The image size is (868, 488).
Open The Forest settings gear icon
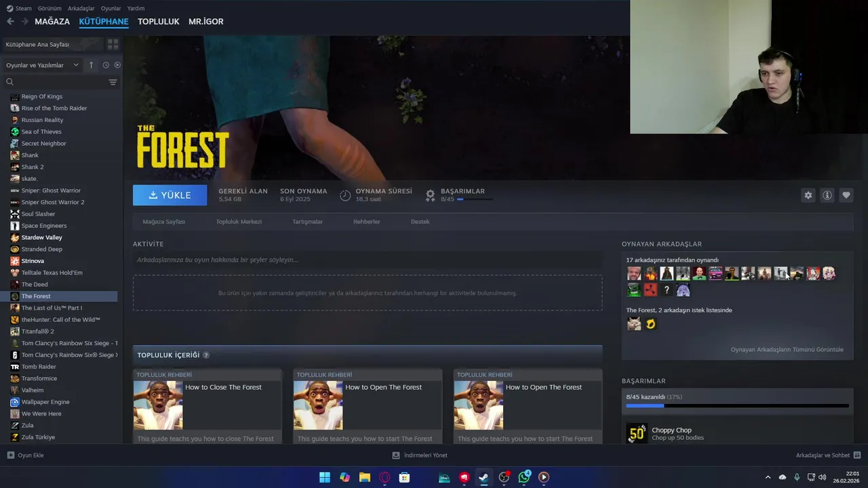point(808,195)
